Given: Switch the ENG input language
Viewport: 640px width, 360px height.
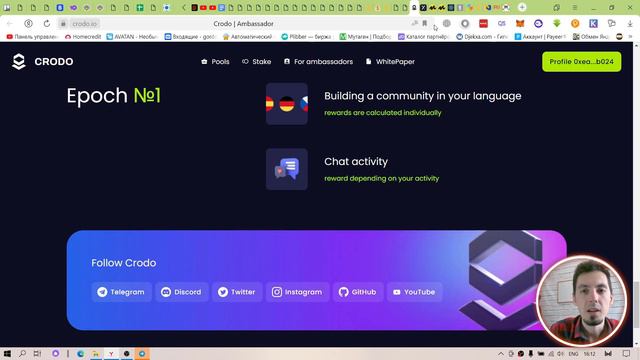Looking at the screenshot, I should 573,354.
